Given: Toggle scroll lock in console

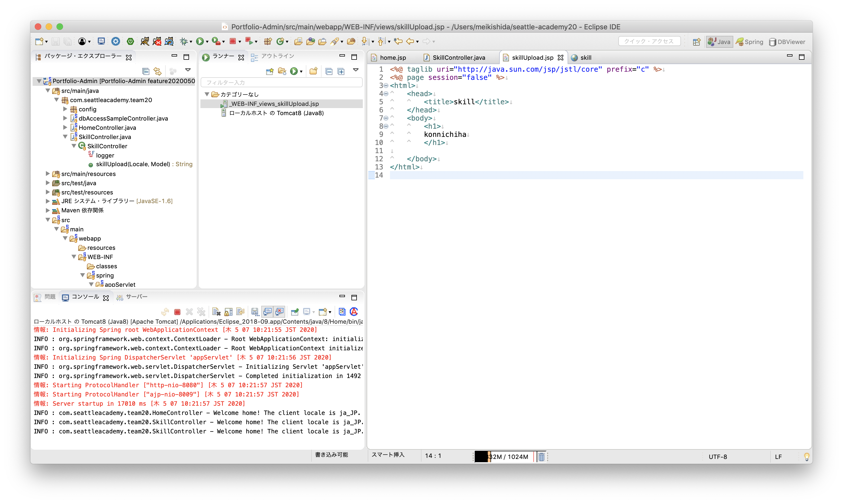Looking at the screenshot, I should click(x=228, y=312).
